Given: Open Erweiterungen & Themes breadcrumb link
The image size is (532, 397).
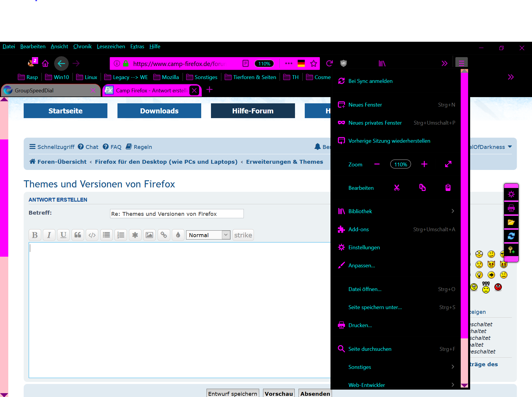Looking at the screenshot, I should 285,162.
